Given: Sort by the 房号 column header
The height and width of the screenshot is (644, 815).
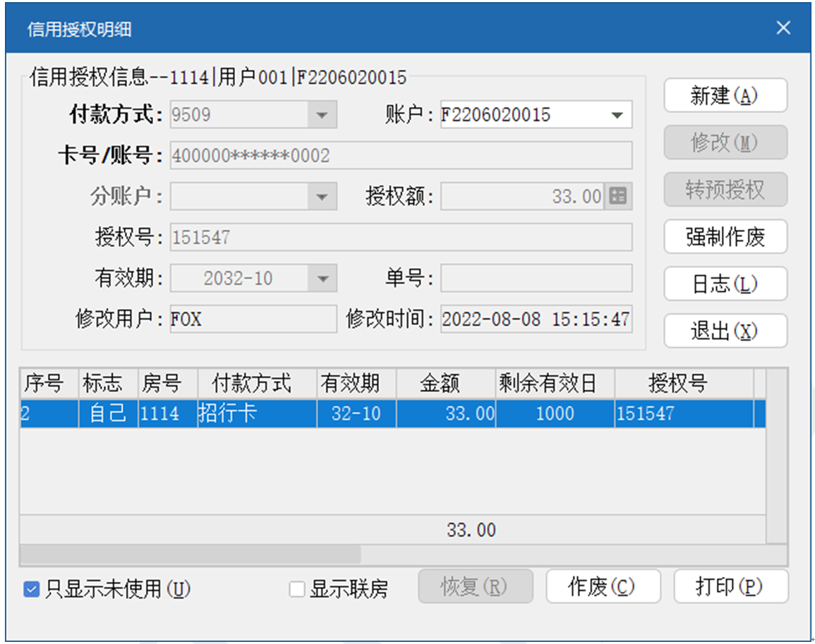Looking at the screenshot, I should point(167,384).
